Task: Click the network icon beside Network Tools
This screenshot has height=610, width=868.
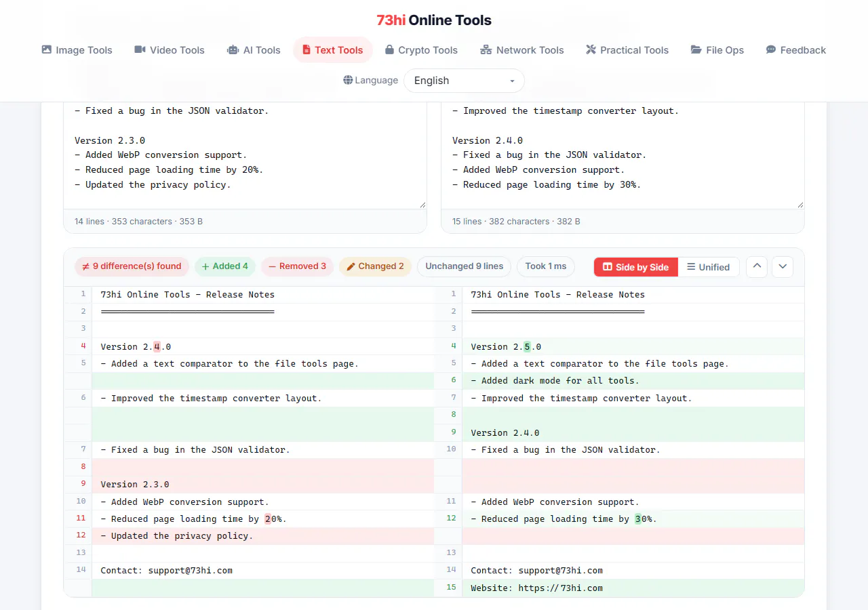Action: [x=486, y=49]
